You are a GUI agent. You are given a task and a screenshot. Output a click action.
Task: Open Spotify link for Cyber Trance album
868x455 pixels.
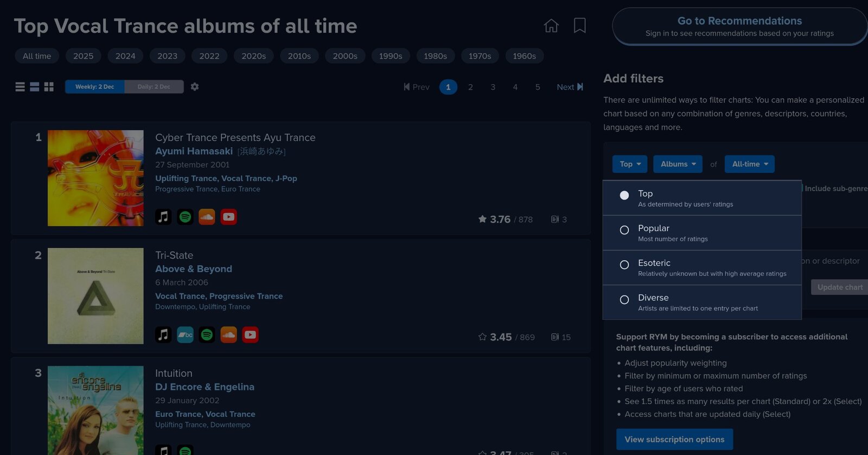pyautogui.click(x=185, y=217)
